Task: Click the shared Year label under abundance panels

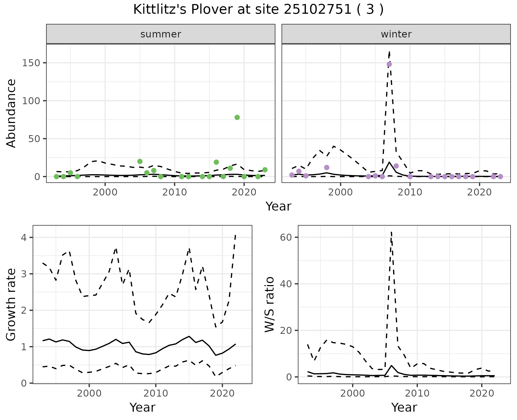Action: [x=278, y=206]
